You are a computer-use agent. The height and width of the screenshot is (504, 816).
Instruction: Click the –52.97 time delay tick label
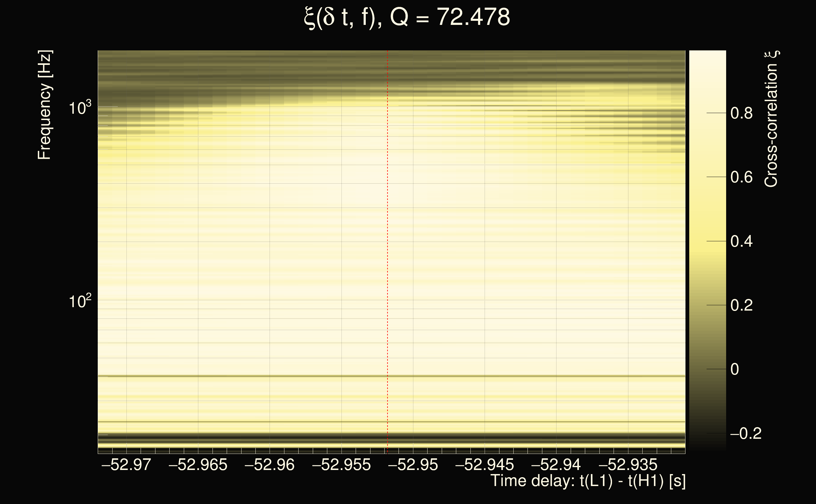tap(126, 465)
